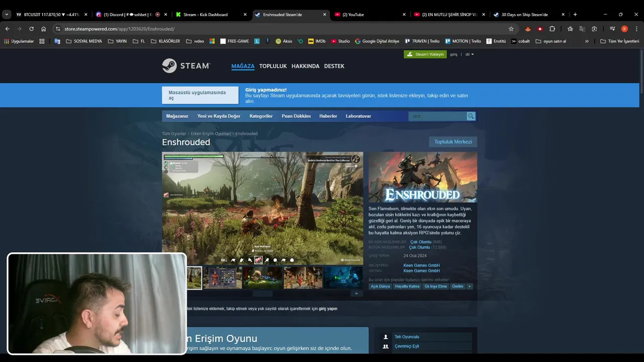The width and height of the screenshot is (644, 362).
Task: Click the Keen Games GmbH developer link
Action: (422, 265)
